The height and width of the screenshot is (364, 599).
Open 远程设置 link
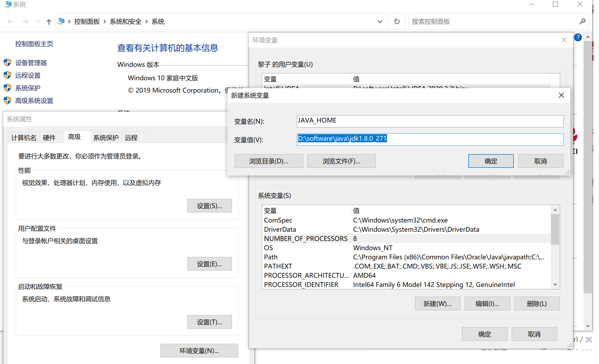(28, 75)
